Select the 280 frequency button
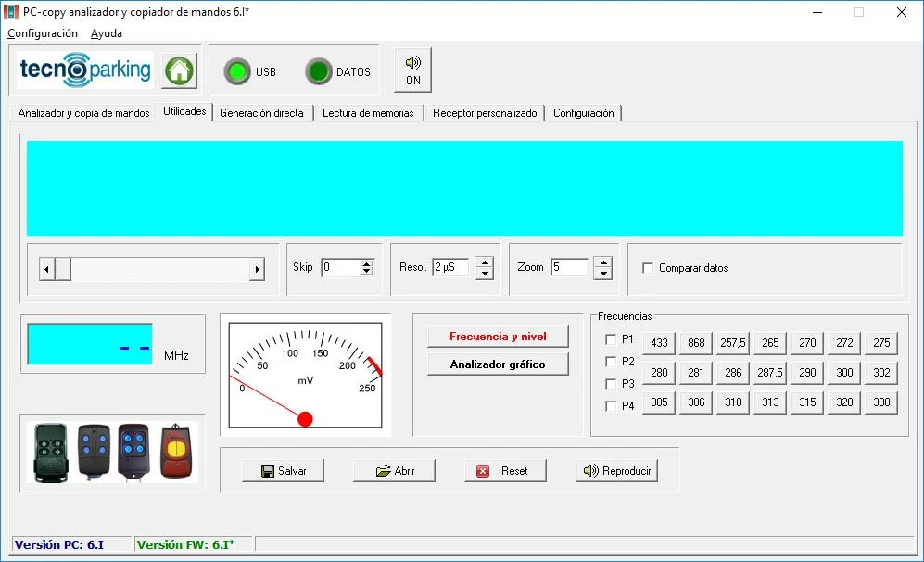This screenshot has width=924, height=562. 659,372
